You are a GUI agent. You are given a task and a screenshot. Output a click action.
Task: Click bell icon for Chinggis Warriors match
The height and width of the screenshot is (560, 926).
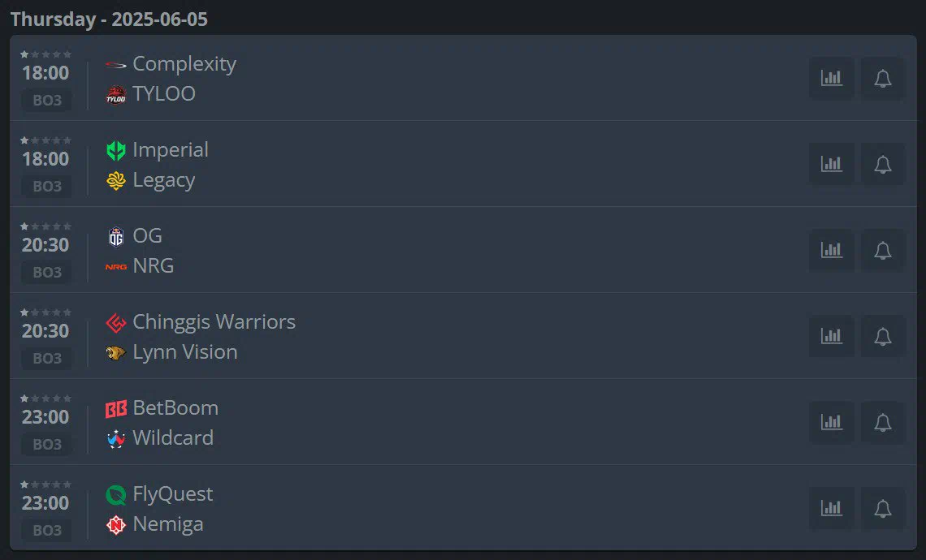click(882, 336)
